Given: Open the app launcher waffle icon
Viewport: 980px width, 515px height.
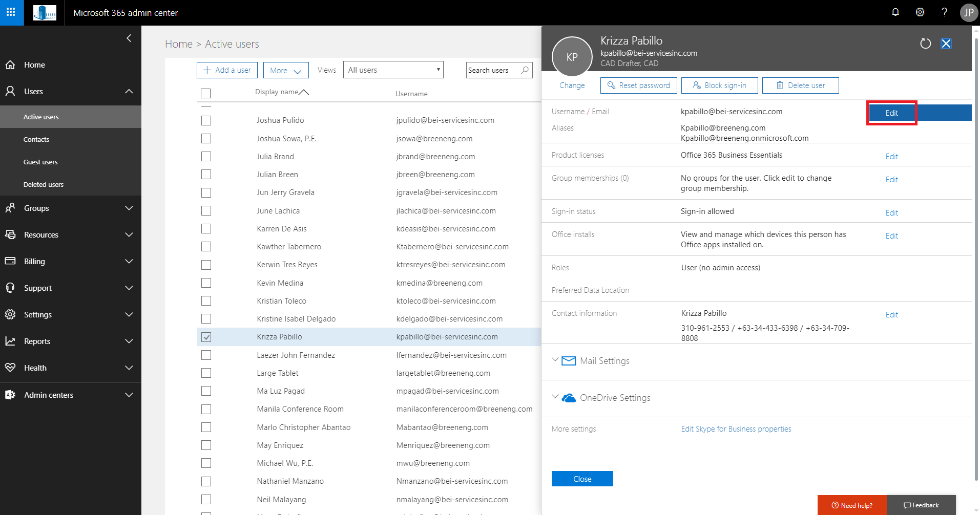Looking at the screenshot, I should pos(11,12).
